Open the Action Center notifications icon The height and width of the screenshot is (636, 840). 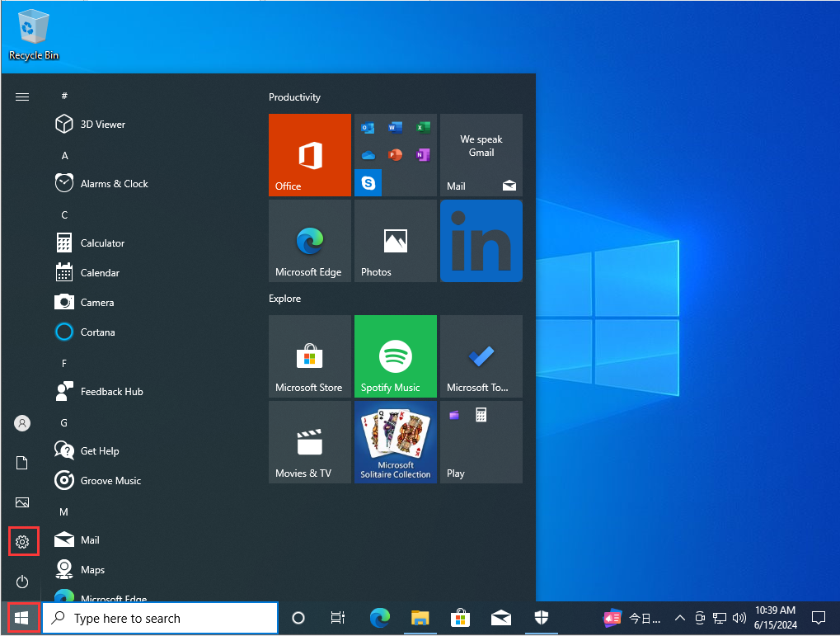click(x=819, y=619)
